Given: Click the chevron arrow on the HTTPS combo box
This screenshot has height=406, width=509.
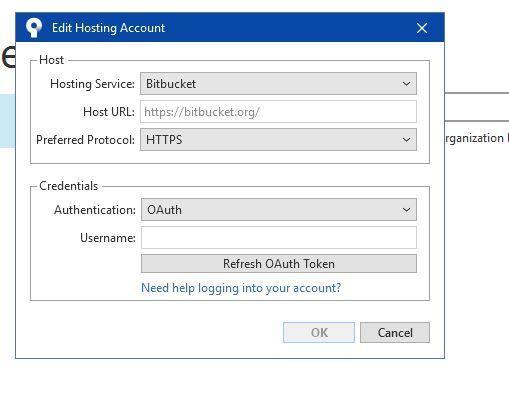Looking at the screenshot, I should 406,140.
